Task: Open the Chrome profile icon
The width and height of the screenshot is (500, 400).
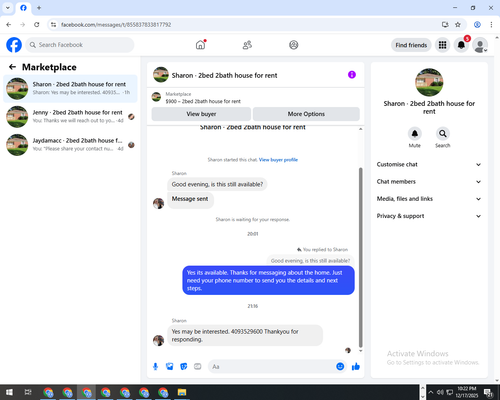Action: pyautogui.click(x=477, y=25)
